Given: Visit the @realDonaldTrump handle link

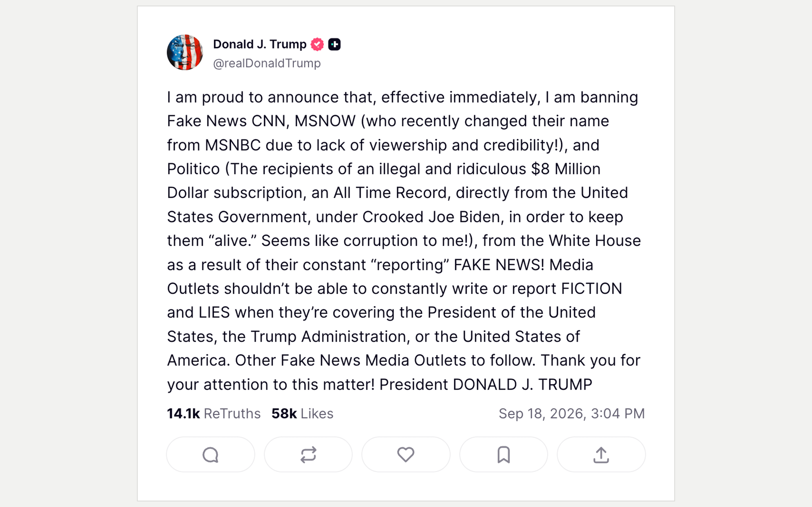Looking at the screenshot, I should pos(267,63).
